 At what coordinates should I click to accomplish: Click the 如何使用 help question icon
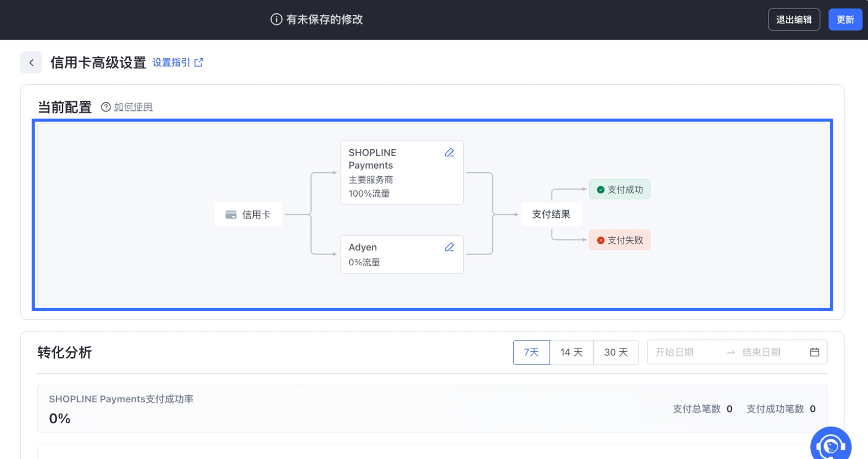click(x=106, y=107)
